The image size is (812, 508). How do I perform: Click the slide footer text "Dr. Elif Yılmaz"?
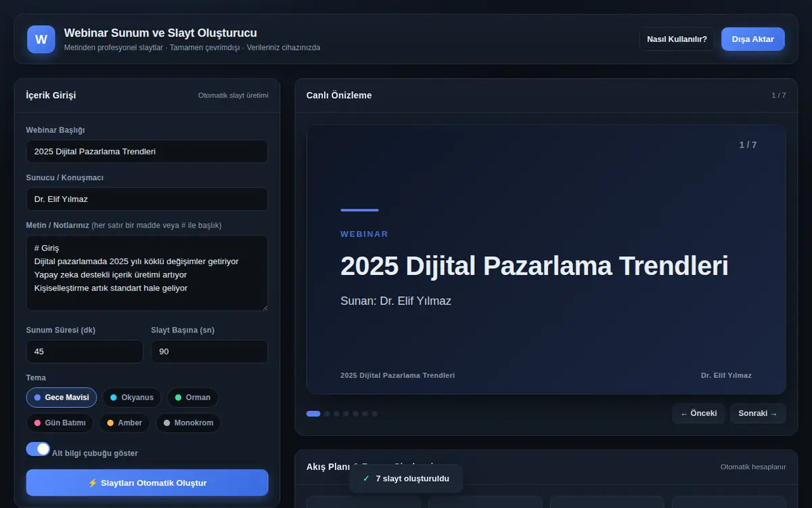726,375
